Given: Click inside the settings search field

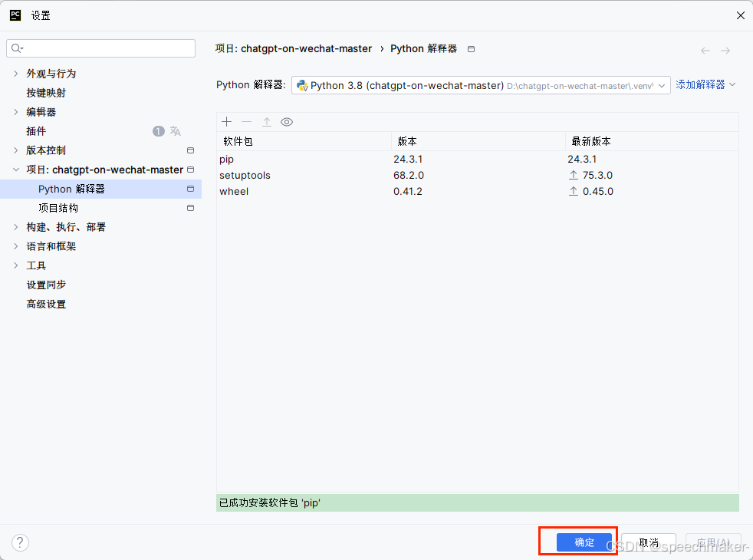Looking at the screenshot, I should pos(101,48).
